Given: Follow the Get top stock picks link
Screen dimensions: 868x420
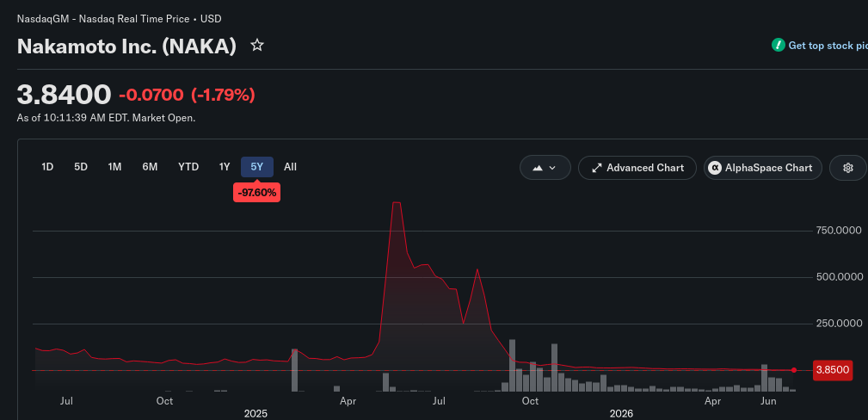Looking at the screenshot, I should coord(828,46).
